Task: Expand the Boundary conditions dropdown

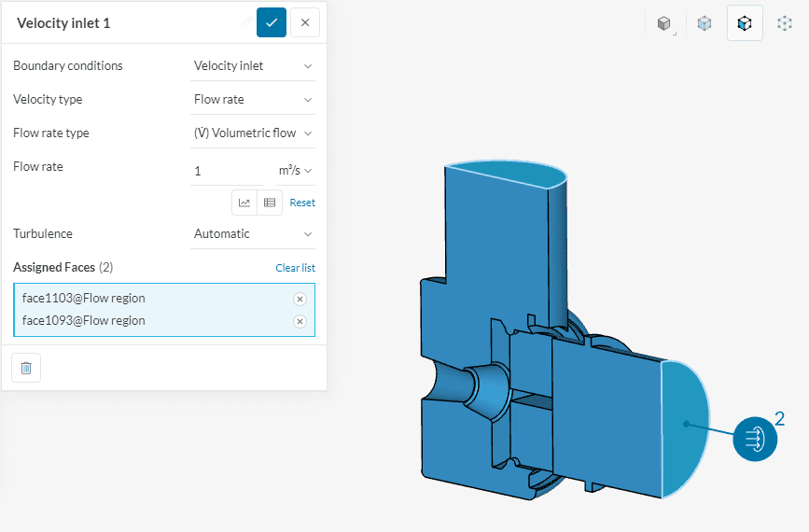Action: pyautogui.click(x=253, y=65)
